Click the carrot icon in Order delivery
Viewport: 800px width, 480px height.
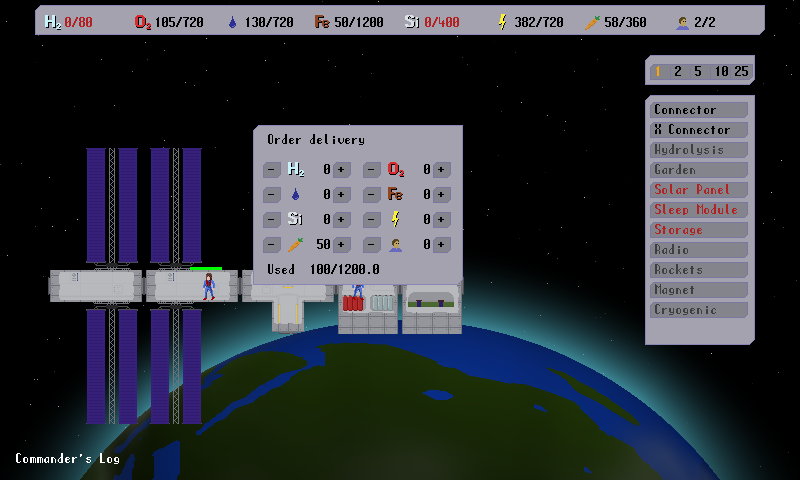coord(295,244)
